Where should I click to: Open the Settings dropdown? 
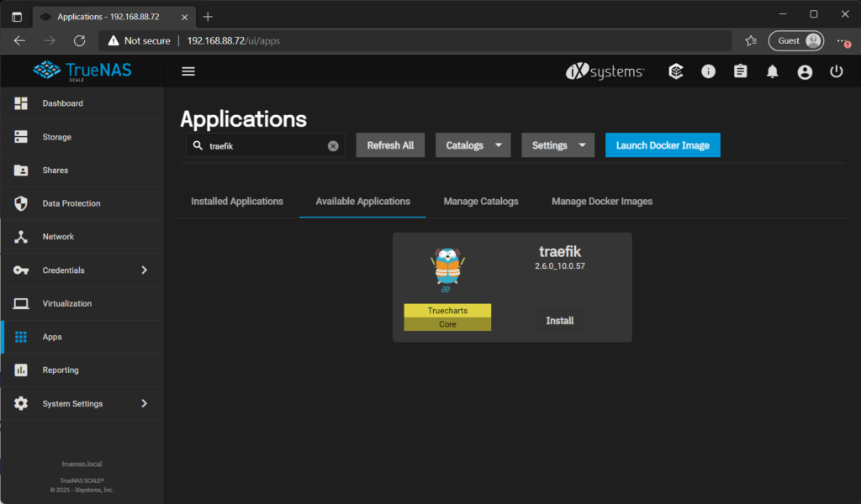(x=558, y=145)
